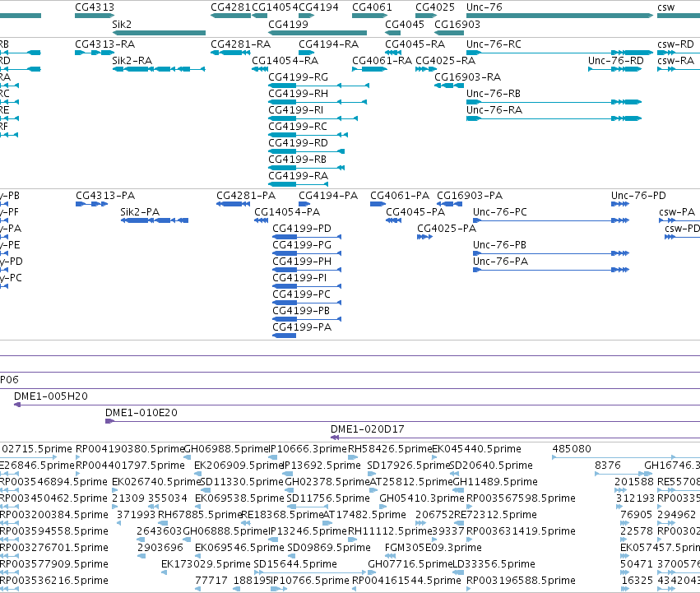Screen dimensions: 700x593
Task: Select protein CG14054-PA
Action: 287,212
